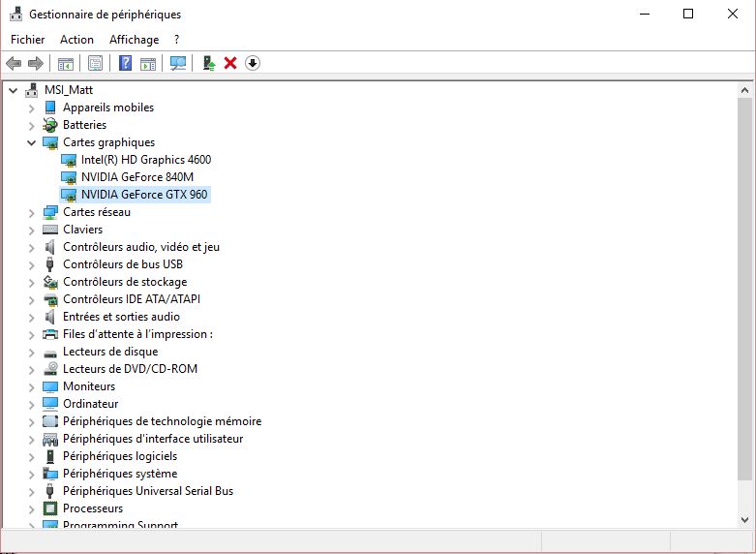
Task: Click the Contrôleurs de stockage icon
Action: 50,282
